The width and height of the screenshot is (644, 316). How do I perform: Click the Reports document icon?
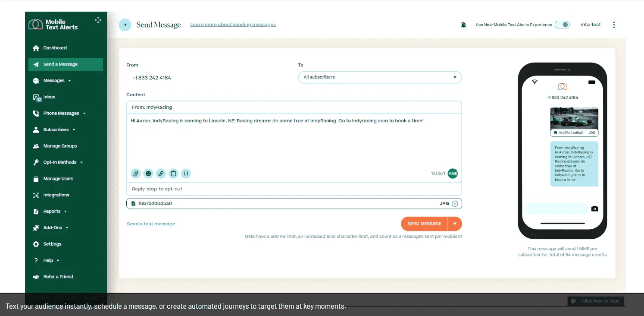[x=36, y=212]
